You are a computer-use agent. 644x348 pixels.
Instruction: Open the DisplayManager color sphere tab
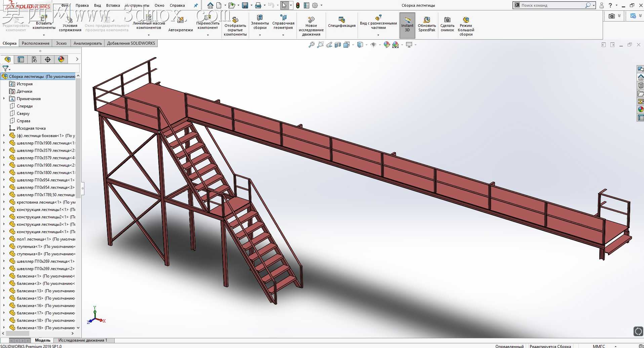click(61, 59)
